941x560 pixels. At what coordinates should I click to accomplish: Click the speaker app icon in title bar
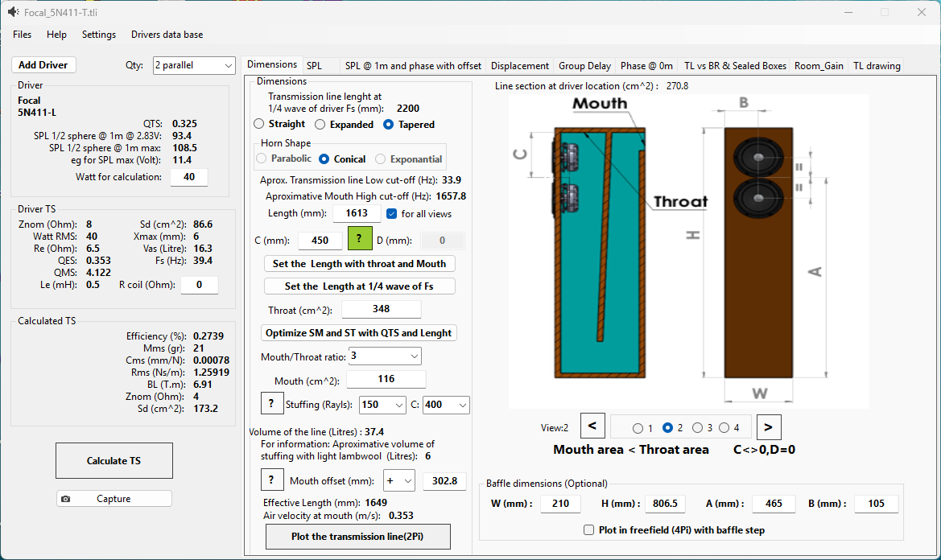point(12,13)
